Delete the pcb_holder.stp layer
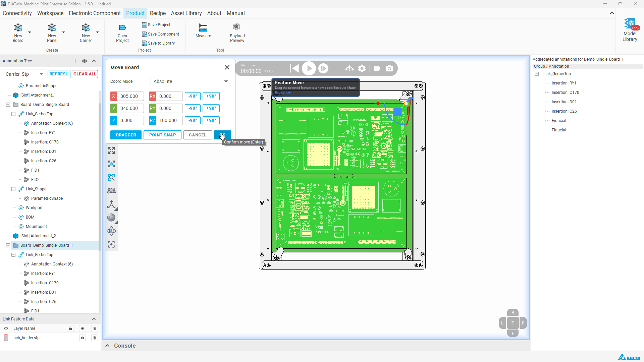The height and width of the screenshot is (362, 644). tap(95, 338)
